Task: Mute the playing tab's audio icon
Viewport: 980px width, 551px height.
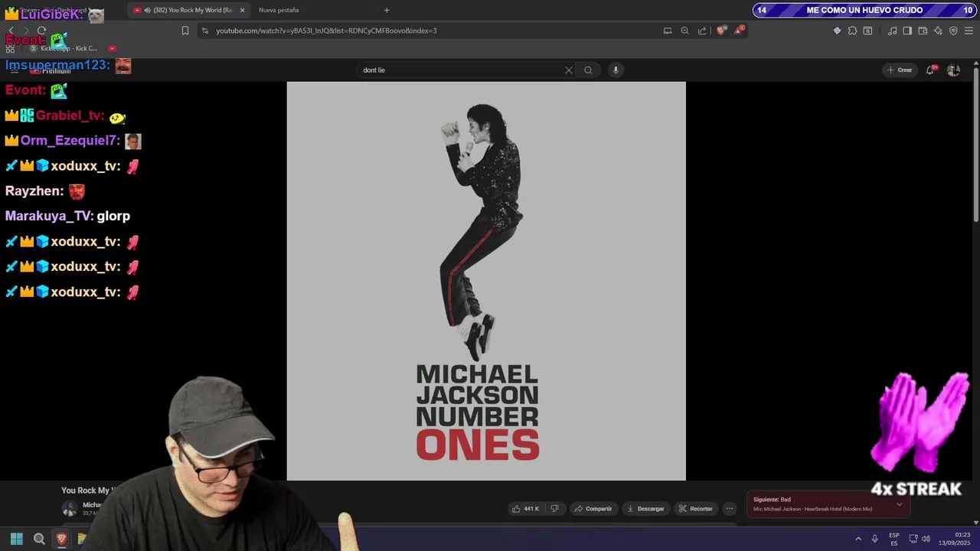Action: click(x=147, y=10)
